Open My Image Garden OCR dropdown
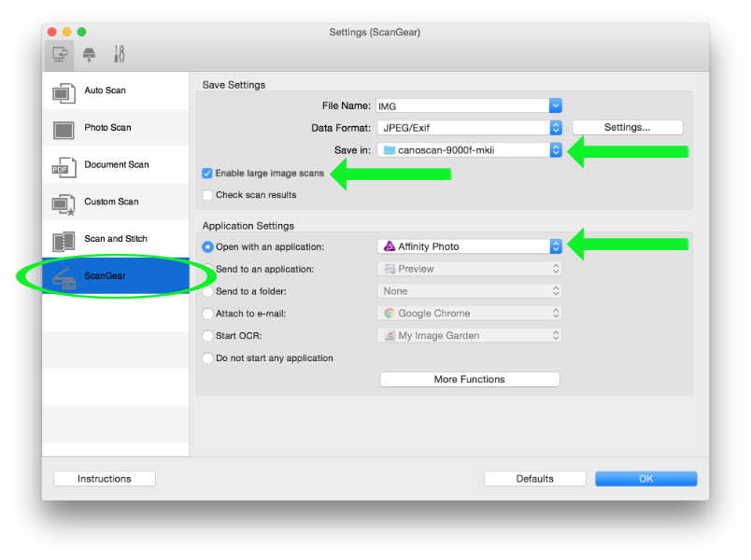Screen dimensions: 751x560 point(469,335)
